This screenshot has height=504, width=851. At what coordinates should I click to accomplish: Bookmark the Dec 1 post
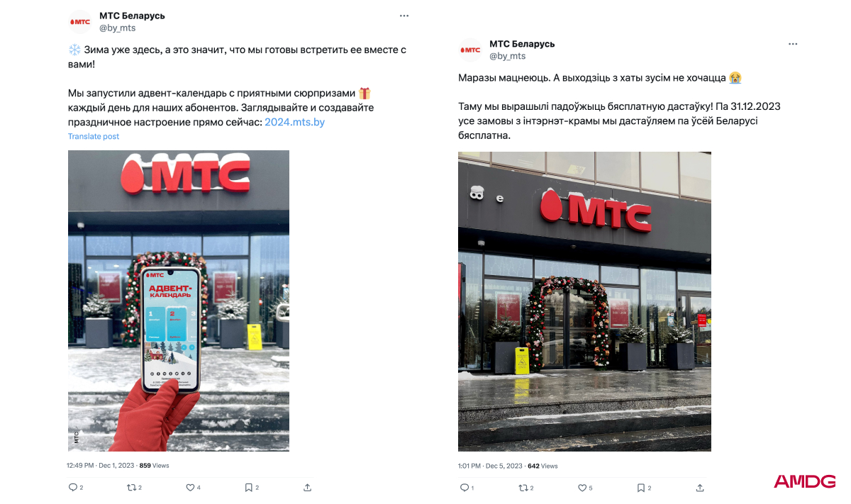pos(248,488)
